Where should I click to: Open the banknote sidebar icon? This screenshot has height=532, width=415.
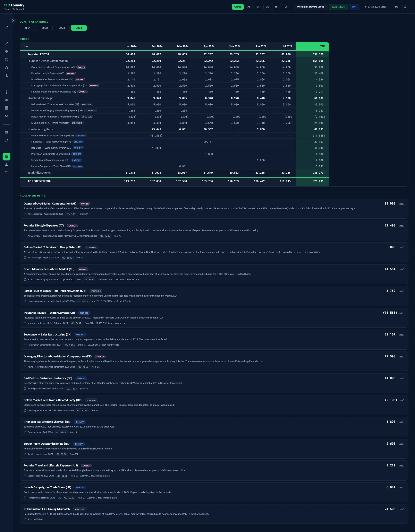point(7,132)
